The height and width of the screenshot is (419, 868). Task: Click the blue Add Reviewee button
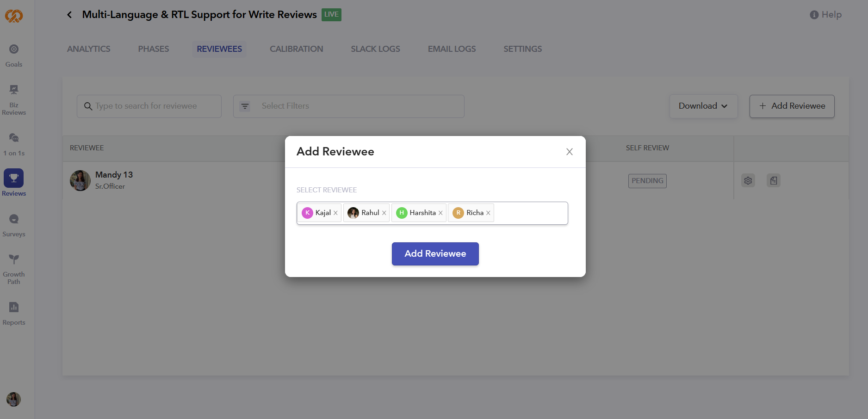point(435,254)
